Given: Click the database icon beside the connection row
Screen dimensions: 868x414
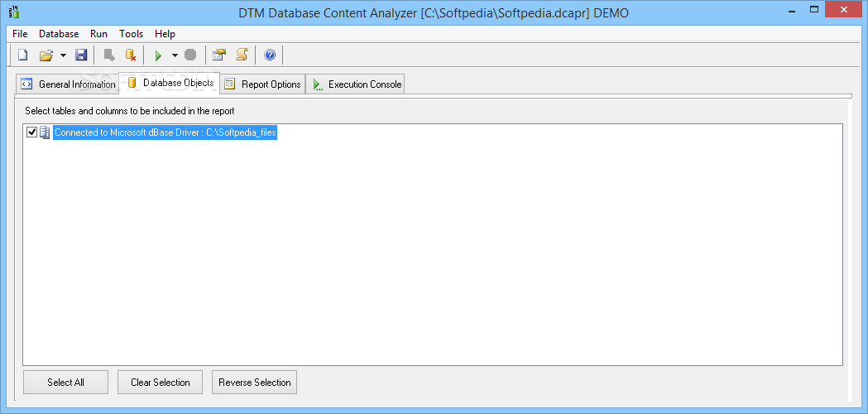Looking at the screenshot, I should click(45, 132).
